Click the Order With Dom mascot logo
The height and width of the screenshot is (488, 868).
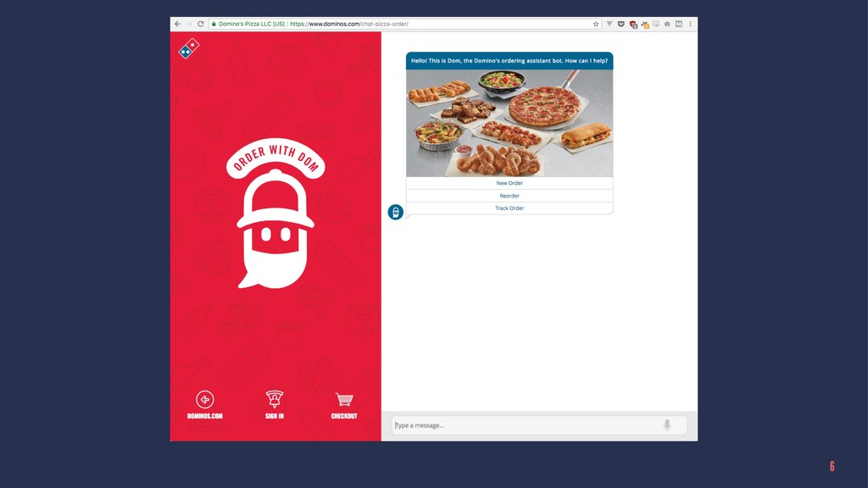pyautogui.click(x=275, y=213)
